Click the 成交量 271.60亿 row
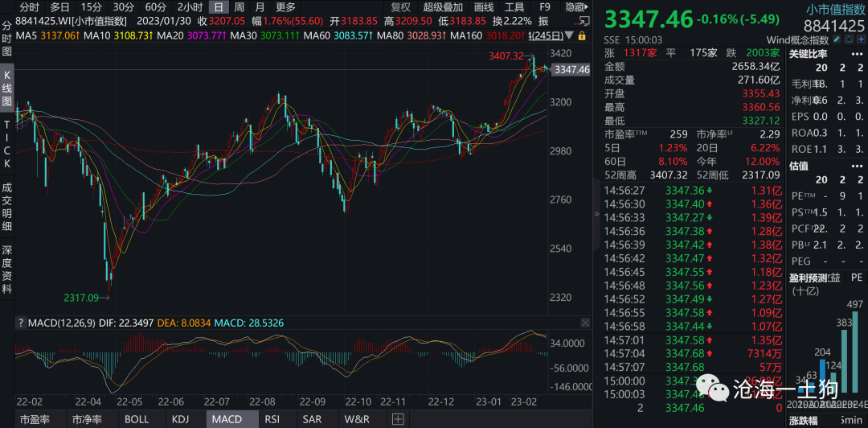868x428 pixels. pyautogui.click(x=692, y=80)
